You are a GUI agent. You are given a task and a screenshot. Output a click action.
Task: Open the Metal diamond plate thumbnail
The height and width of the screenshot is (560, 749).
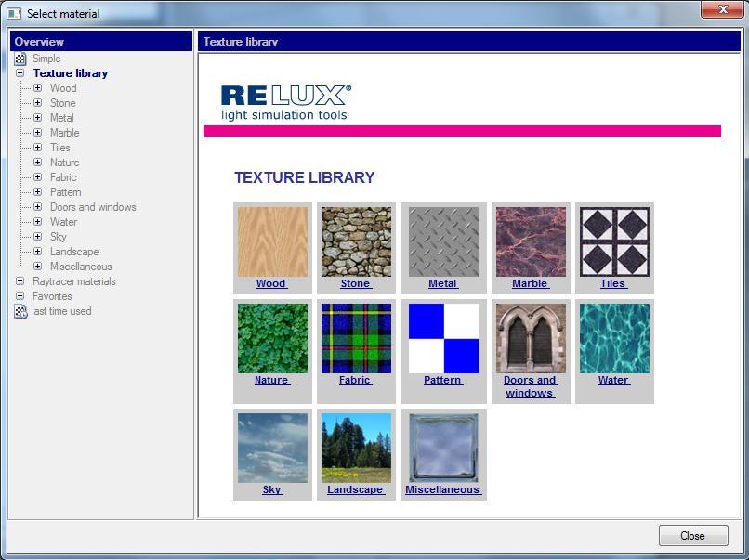(x=443, y=241)
